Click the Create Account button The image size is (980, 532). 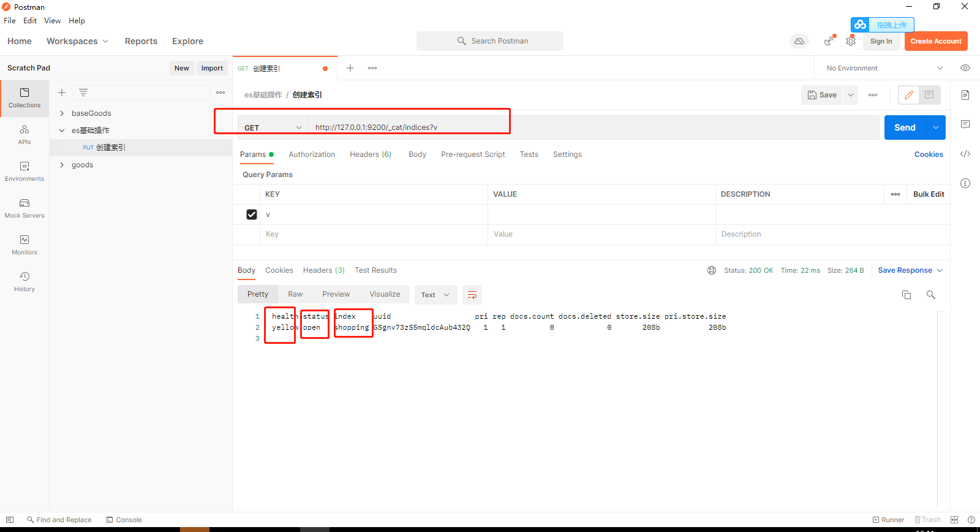pyautogui.click(x=936, y=41)
